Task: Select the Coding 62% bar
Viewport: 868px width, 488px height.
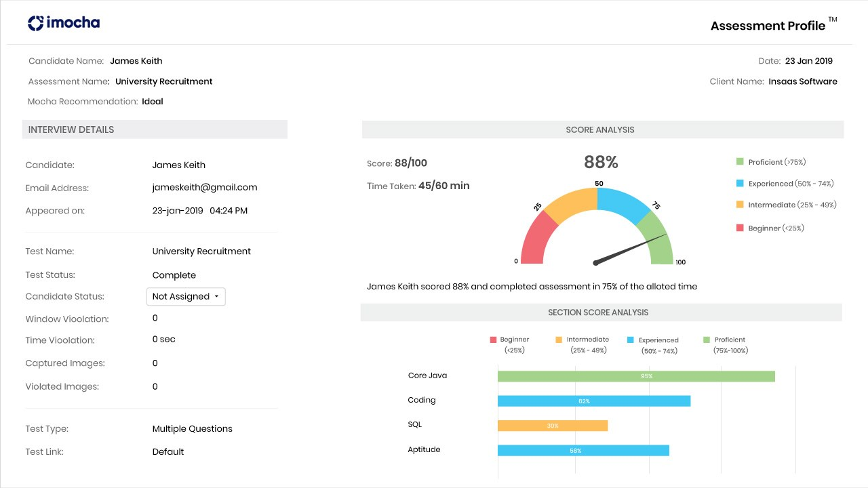Action: (x=593, y=401)
